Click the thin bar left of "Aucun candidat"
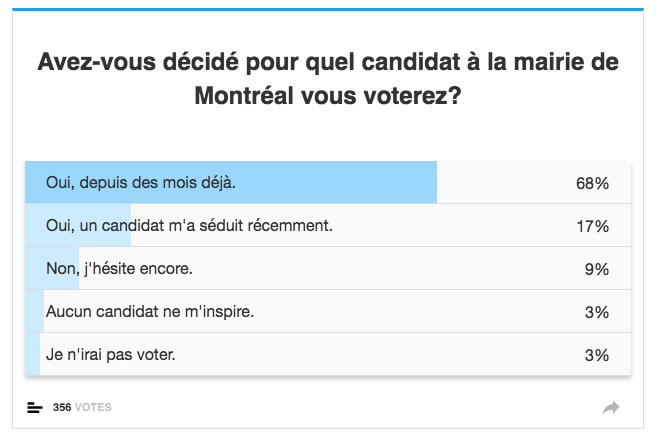656x443 pixels. 32,311
